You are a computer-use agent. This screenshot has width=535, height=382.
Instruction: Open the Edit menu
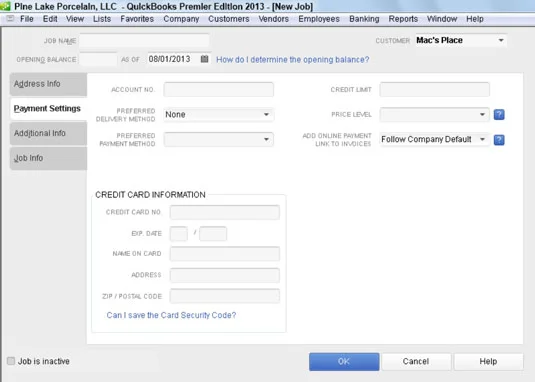(x=50, y=19)
